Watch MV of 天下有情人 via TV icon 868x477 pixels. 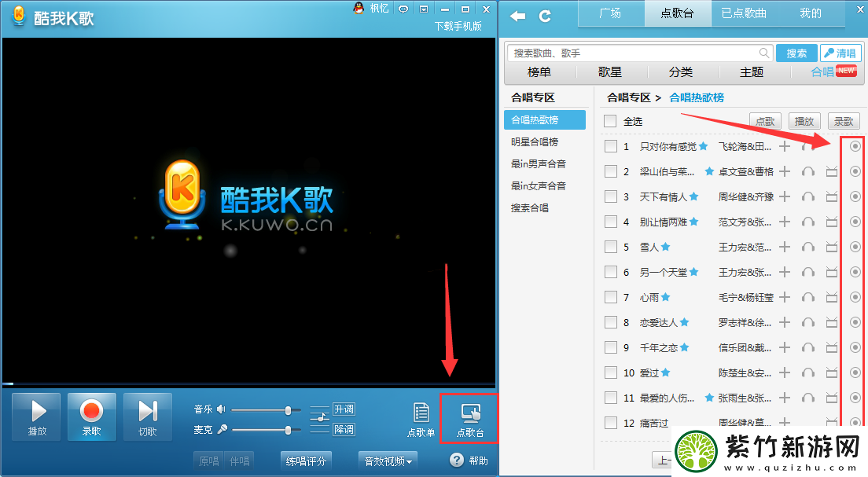click(832, 196)
